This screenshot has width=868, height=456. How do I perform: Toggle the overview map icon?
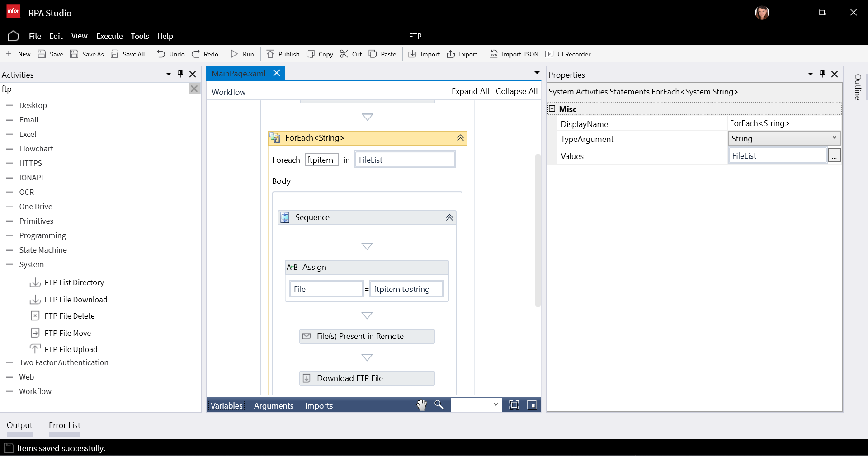(532, 405)
